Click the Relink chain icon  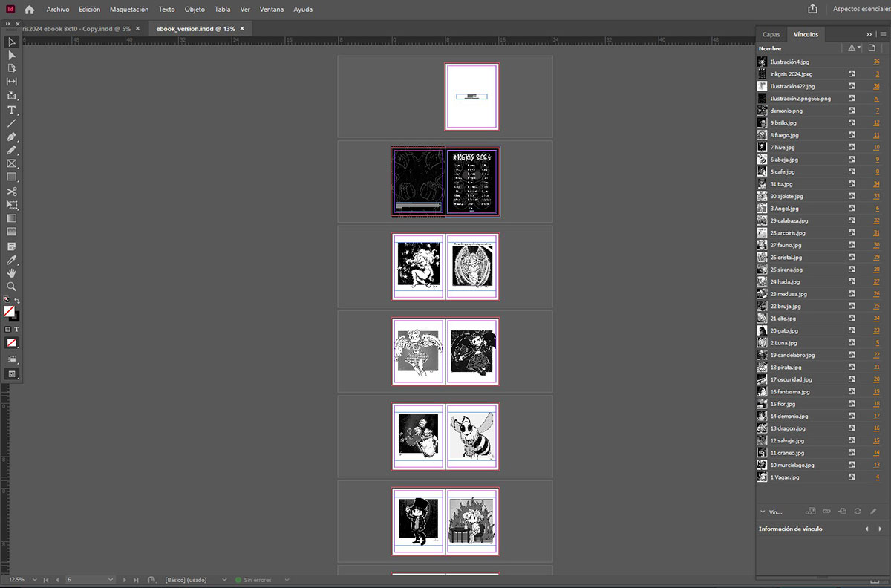coord(826,512)
